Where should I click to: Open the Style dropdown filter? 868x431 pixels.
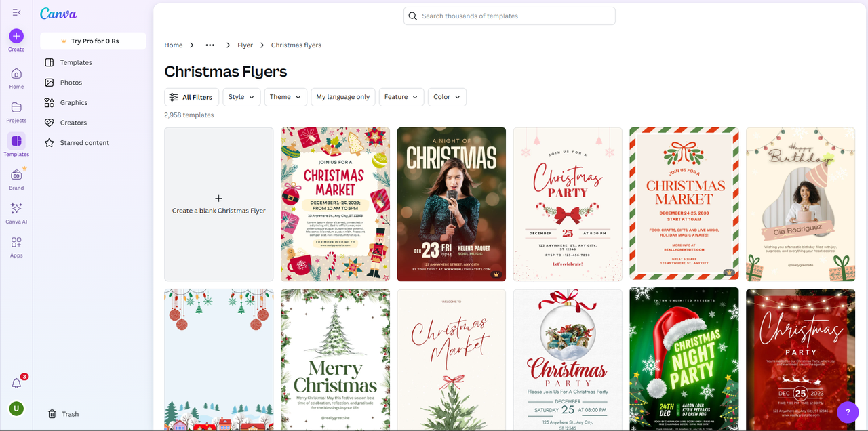coord(241,97)
